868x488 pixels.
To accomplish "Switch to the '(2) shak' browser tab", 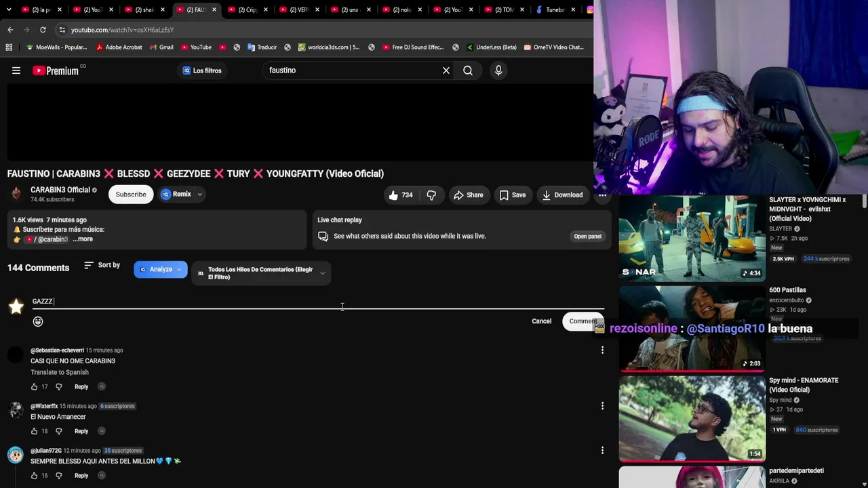I will point(144,9).
